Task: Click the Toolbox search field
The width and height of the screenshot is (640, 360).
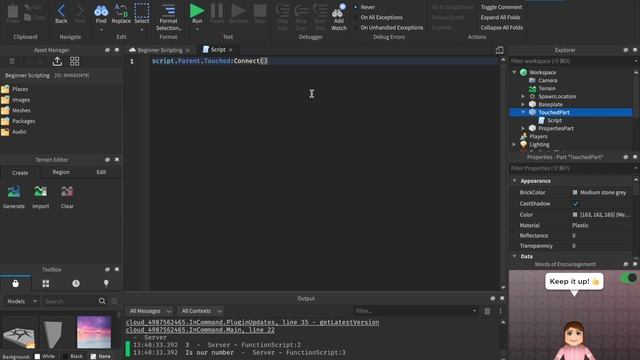Action: pyautogui.click(x=69, y=301)
